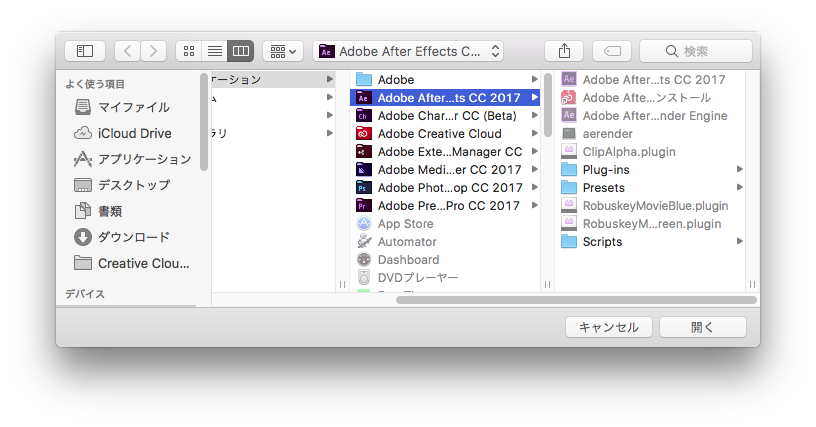816x427 pixels.
Task: Click the キャンセル button
Action: (x=608, y=327)
